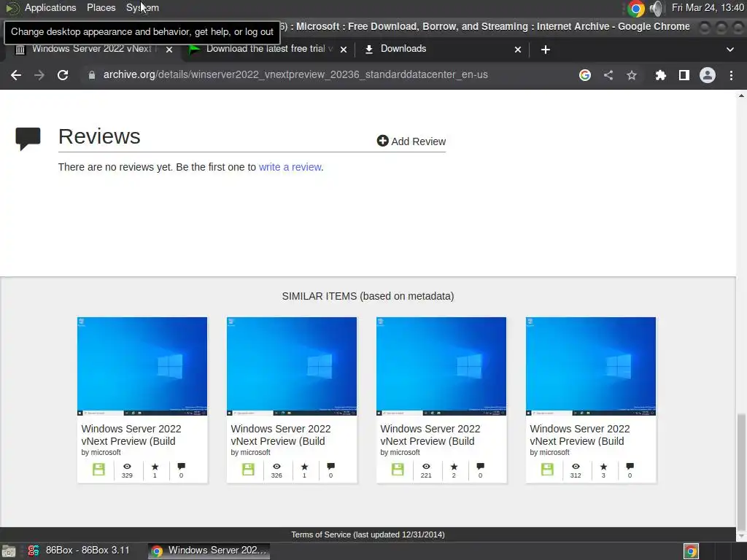Image resolution: width=747 pixels, height=560 pixels.
Task: Click the Reviews speech bubble icon
Action: tap(28, 139)
